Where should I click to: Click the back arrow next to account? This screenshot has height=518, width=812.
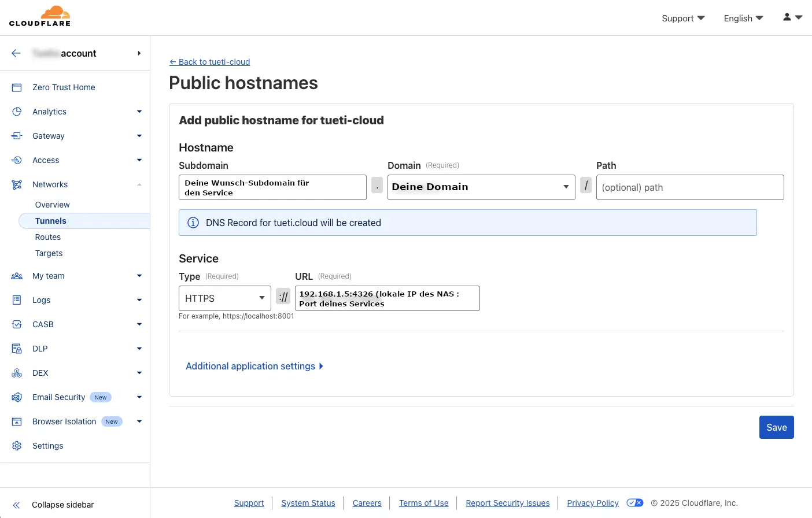point(16,53)
